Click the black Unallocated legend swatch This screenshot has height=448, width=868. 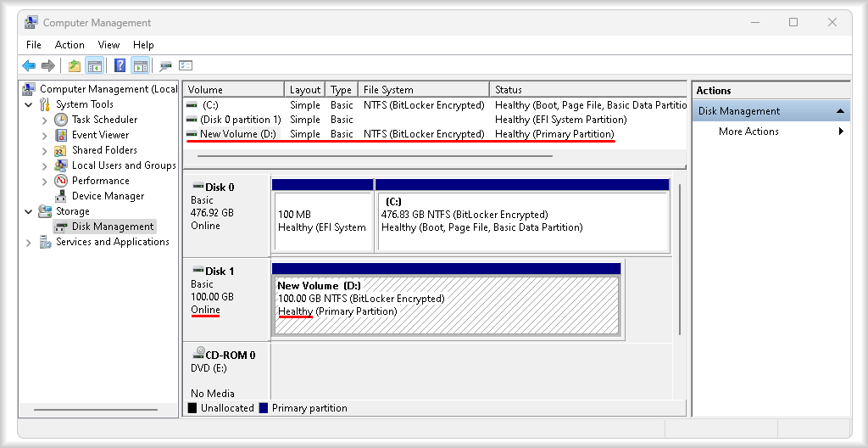(192, 408)
